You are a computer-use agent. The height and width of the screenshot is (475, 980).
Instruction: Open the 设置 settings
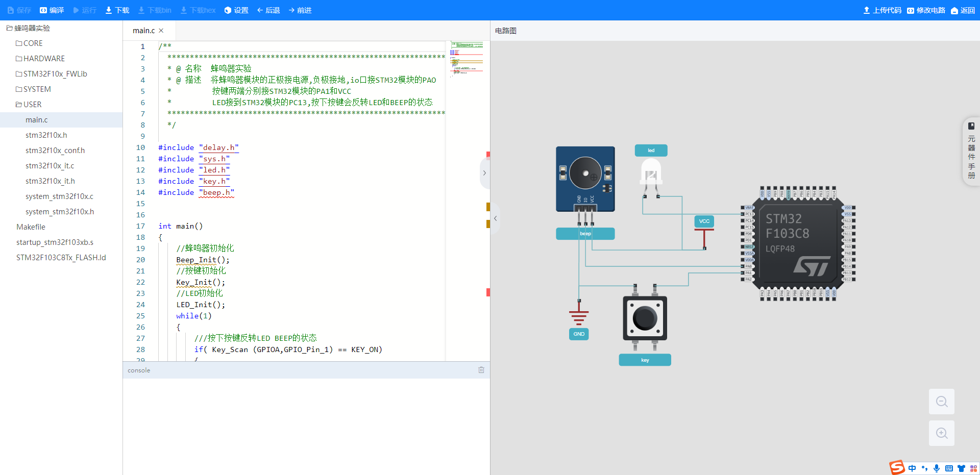(x=236, y=10)
